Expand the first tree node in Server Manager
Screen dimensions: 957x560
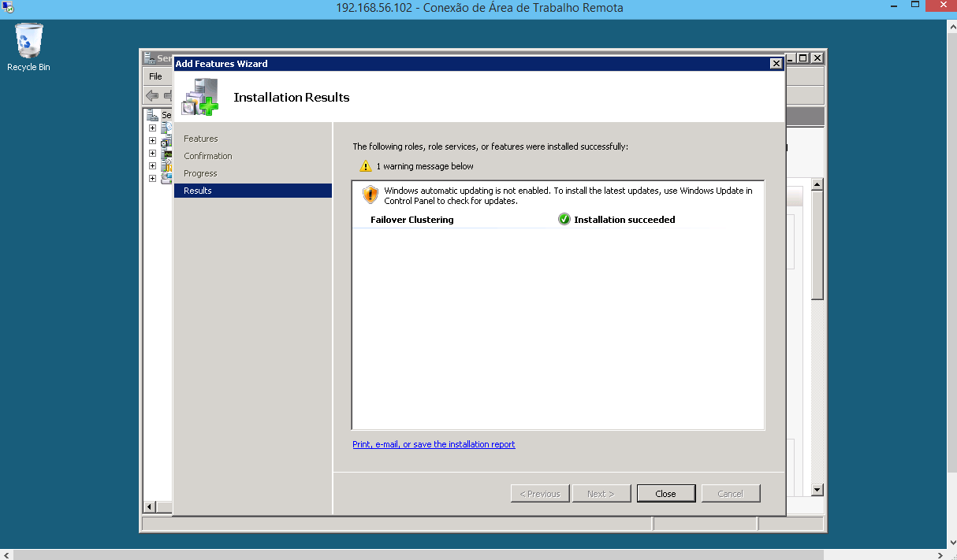(x=152, y=128)
